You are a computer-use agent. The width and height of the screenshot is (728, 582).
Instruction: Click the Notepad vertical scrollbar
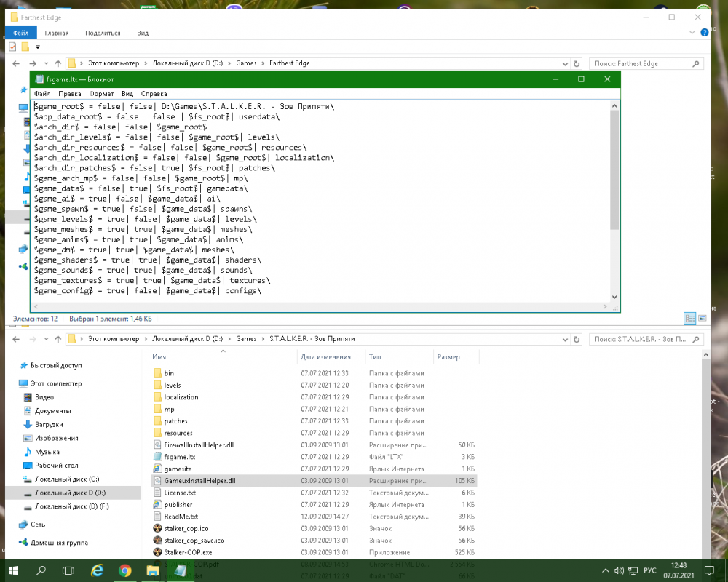[614, 167]
